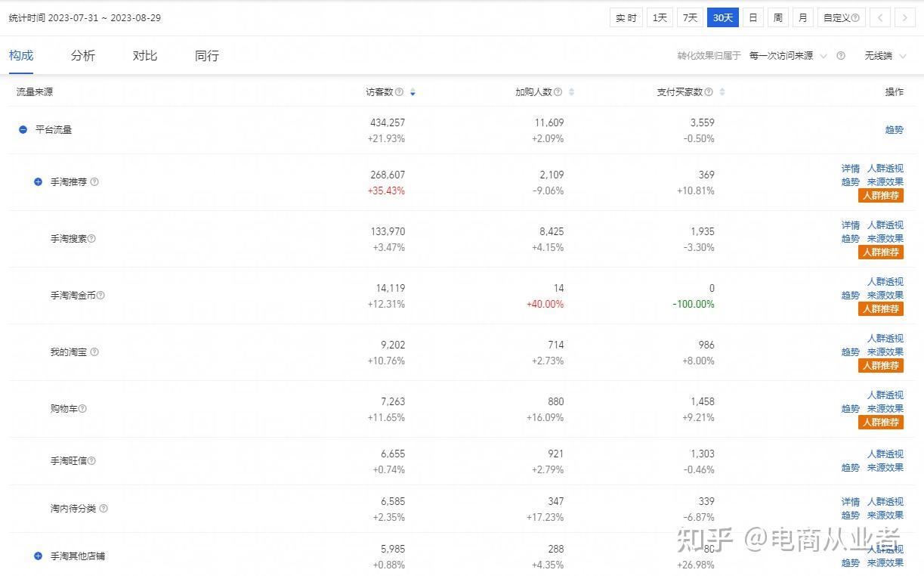Image resolution: width=924 pixels, height=576 pixels.
Task: Switch to 构成 tab
Action: tap(21, 56)
